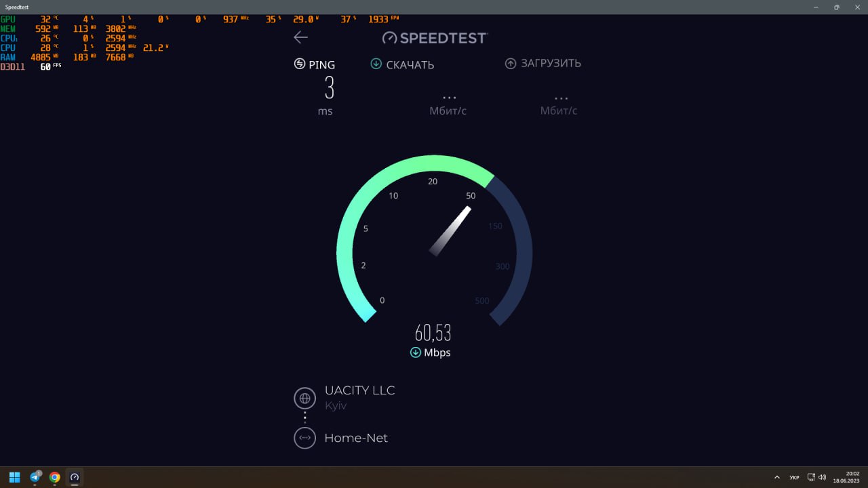The width and height of the screenshot is (868, 488).
Task: Open Telegram from the taskbar
Action: tap(35, 477)
